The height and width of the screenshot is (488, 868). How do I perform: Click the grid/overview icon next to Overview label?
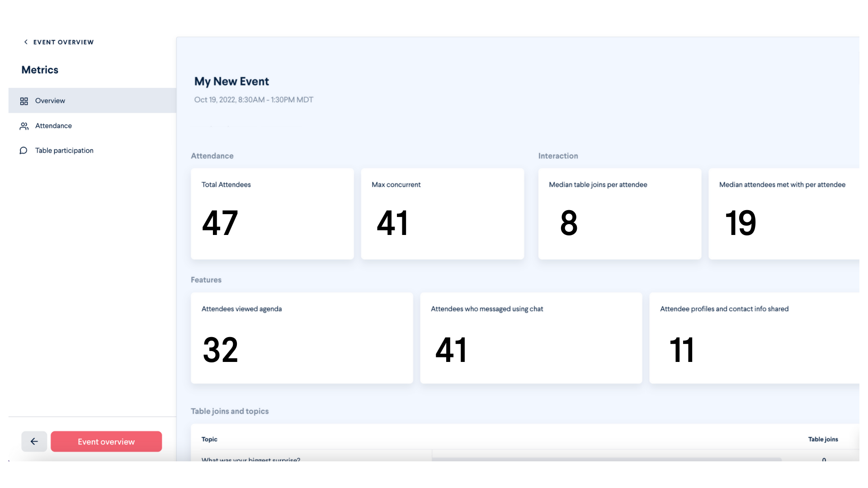pyautogui.click(x=24, y=100)
